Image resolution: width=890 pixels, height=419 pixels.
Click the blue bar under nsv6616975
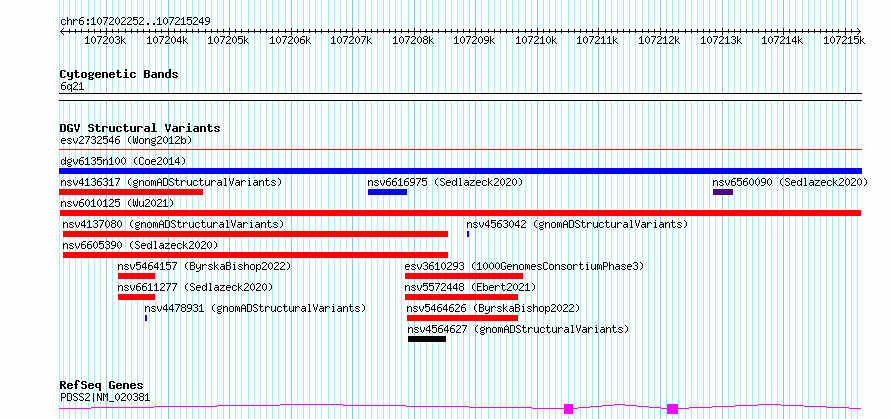(x=387, y=192)
